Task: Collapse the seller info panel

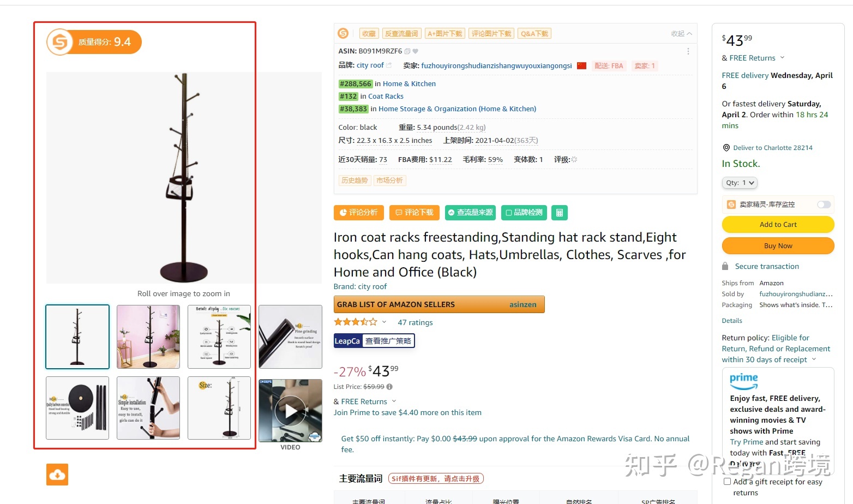Action: (682, 34)
